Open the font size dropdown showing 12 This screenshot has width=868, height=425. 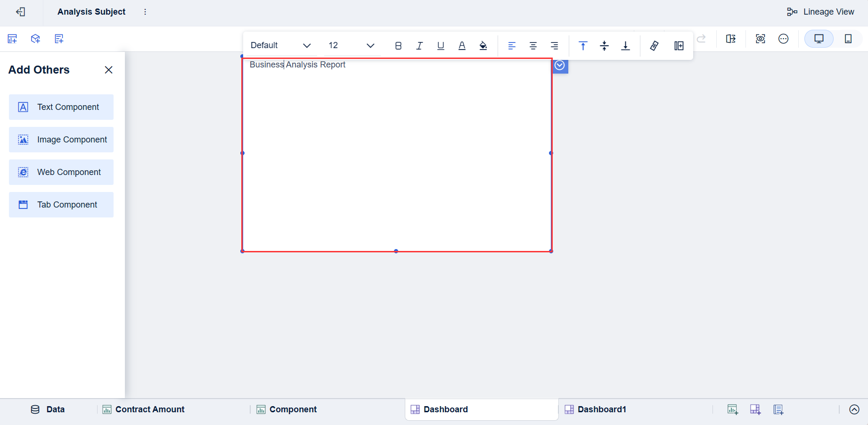(351, 45)
